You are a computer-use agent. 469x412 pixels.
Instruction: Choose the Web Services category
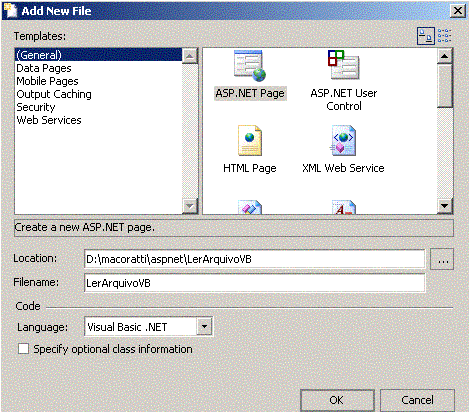[49, 120]
